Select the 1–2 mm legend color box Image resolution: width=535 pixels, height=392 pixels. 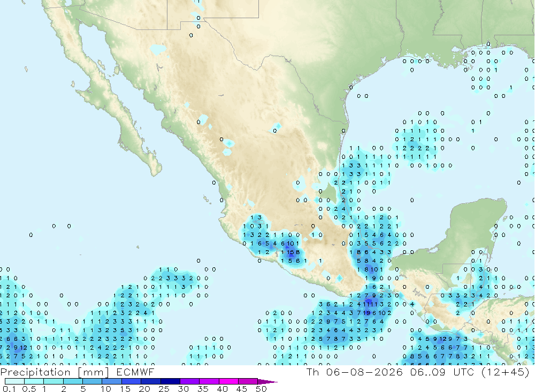point(53,381)
